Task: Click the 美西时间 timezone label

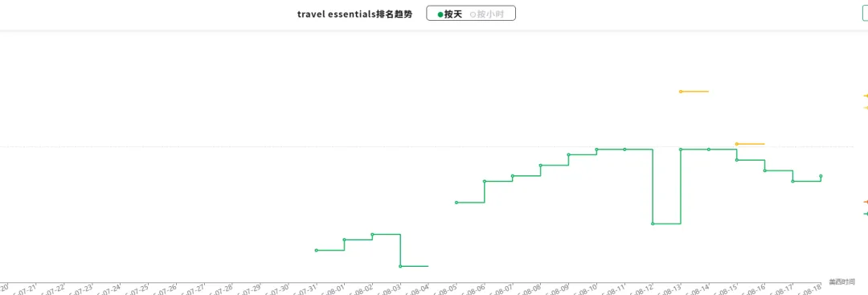Action: (842, 281)
